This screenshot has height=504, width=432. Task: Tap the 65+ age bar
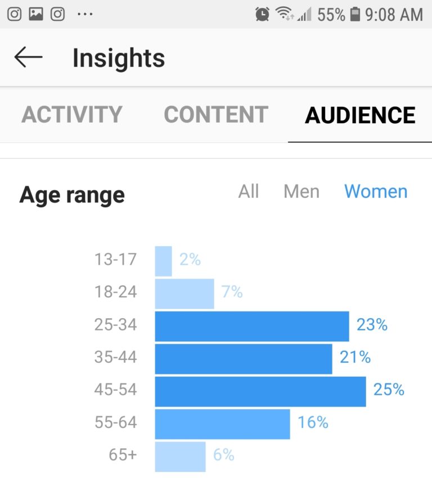[x=180, y=457]
